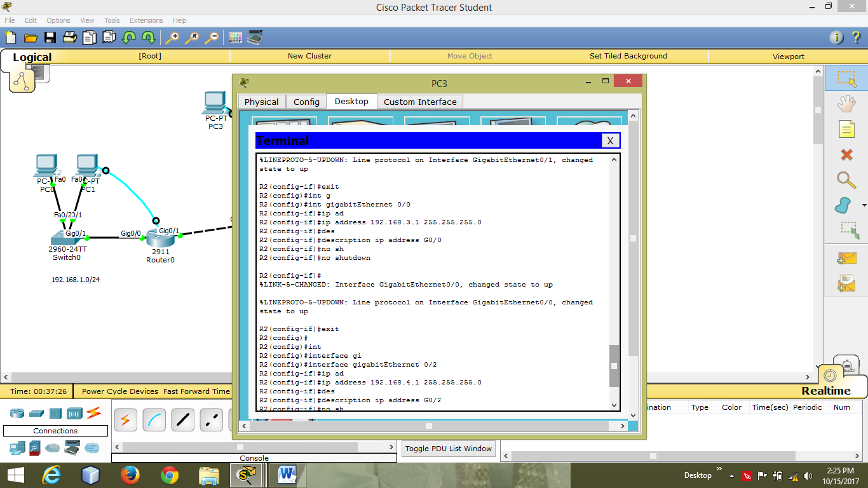
Task: Pick the Move Layout hand tool
Action: click(846, 104)
